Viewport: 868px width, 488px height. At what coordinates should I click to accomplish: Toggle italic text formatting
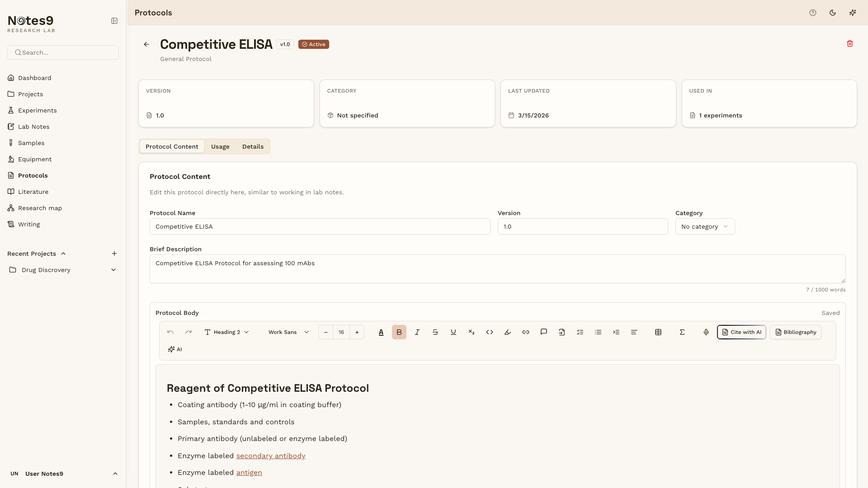[417, 332]
